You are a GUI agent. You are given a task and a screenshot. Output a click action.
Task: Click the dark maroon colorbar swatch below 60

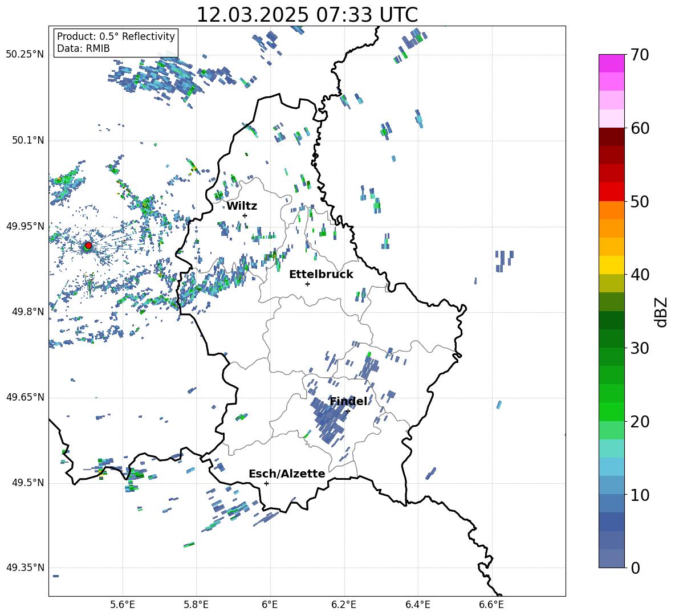coord(612,137)
